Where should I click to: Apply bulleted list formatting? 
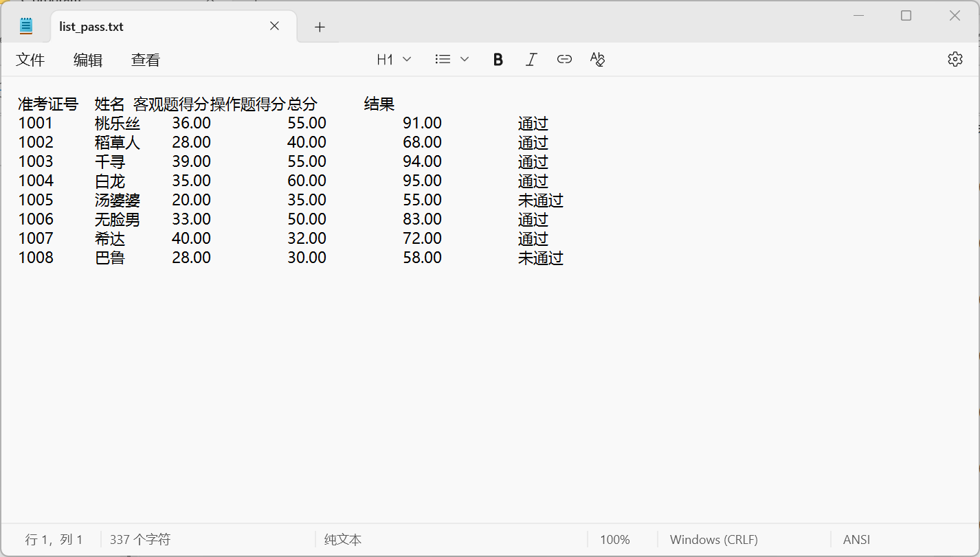[443, 59]
